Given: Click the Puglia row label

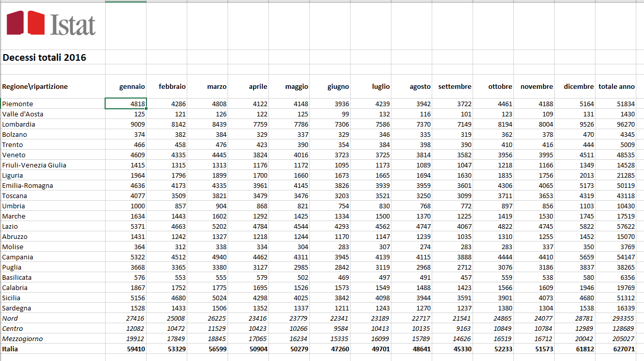Looking at the screenshot, I should point(12,267).
